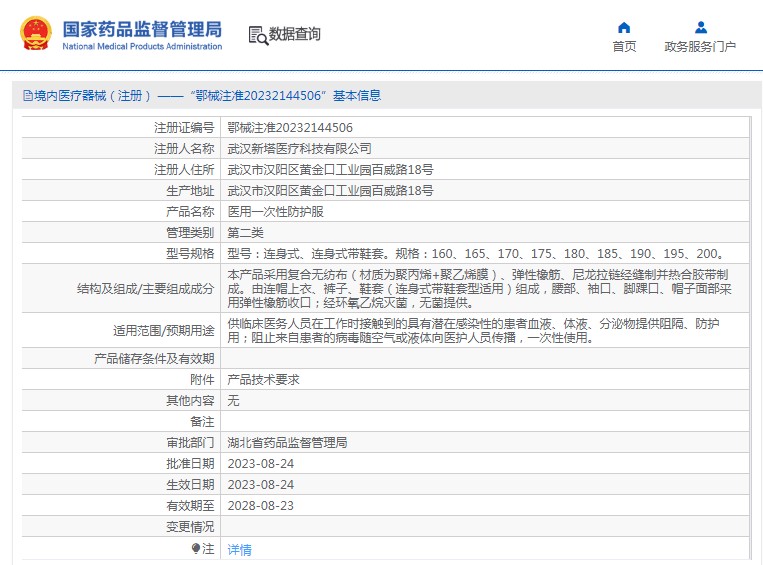The height and width of the screenshot is (565, 763).
Task: Click the 变更情况 label
Action: (190, 527)
